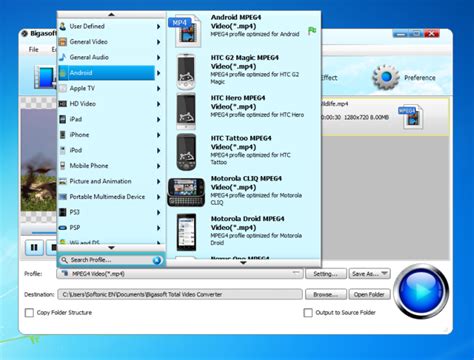Screen dimensions: 474x360
Task: Open Preference via the gear icon
Action: tap(386, 77)
